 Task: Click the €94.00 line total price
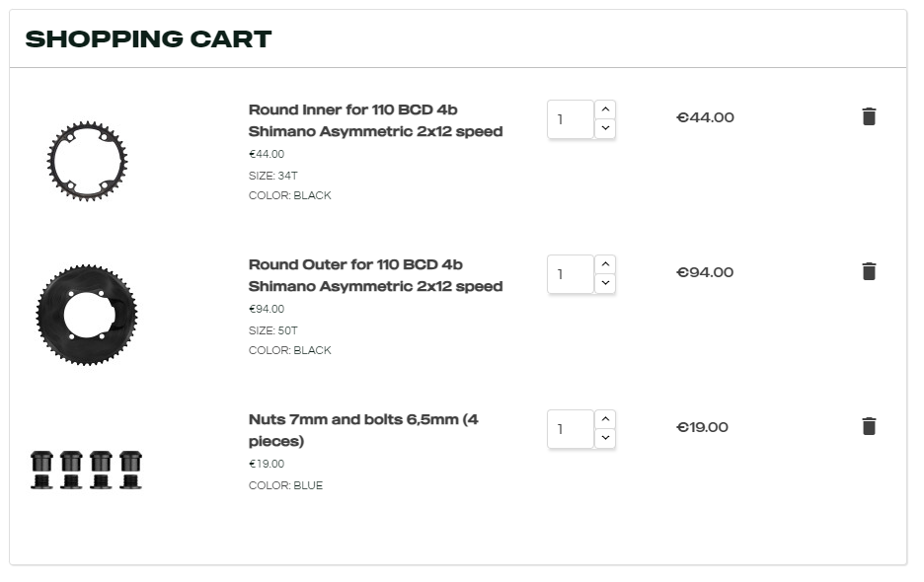705,272
